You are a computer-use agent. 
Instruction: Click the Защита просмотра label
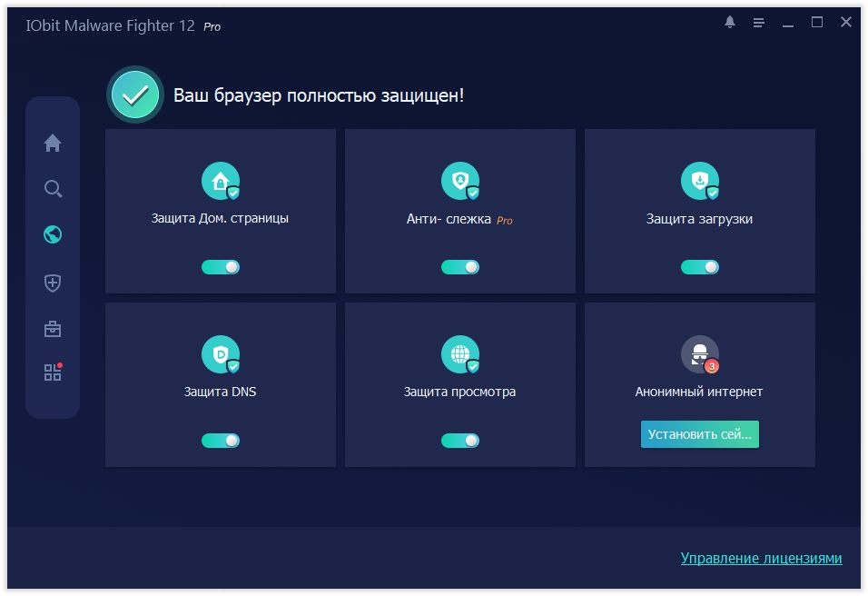click(459, 392)
